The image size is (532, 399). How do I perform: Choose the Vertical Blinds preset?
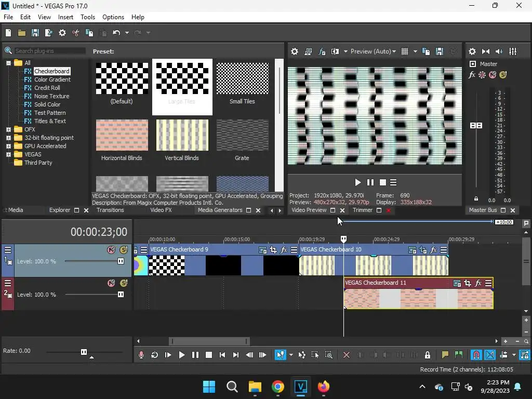pyautogui.click(x=182, y=140)
